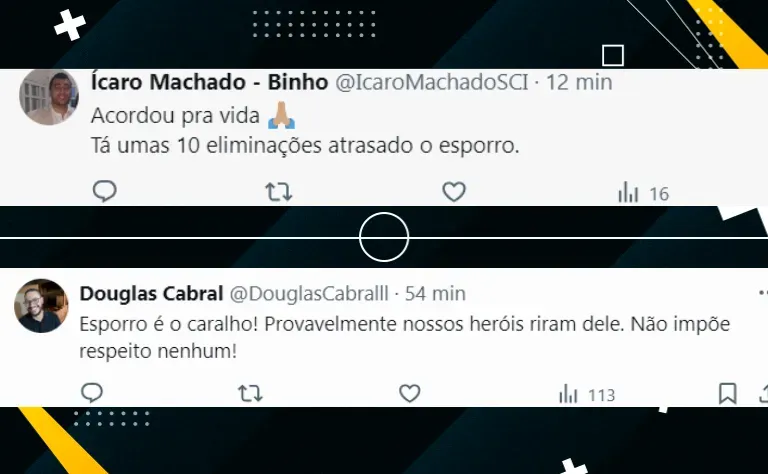Reply to Douglas Cabral's tweet
This screenshot has width=768, height=474.
tap(92, 393)
